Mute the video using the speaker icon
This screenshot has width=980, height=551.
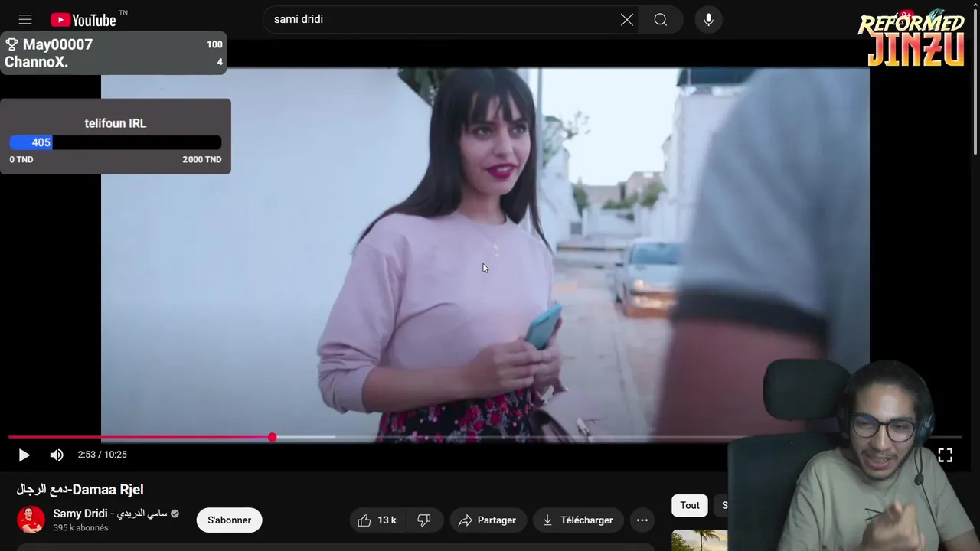coord(57,455)
